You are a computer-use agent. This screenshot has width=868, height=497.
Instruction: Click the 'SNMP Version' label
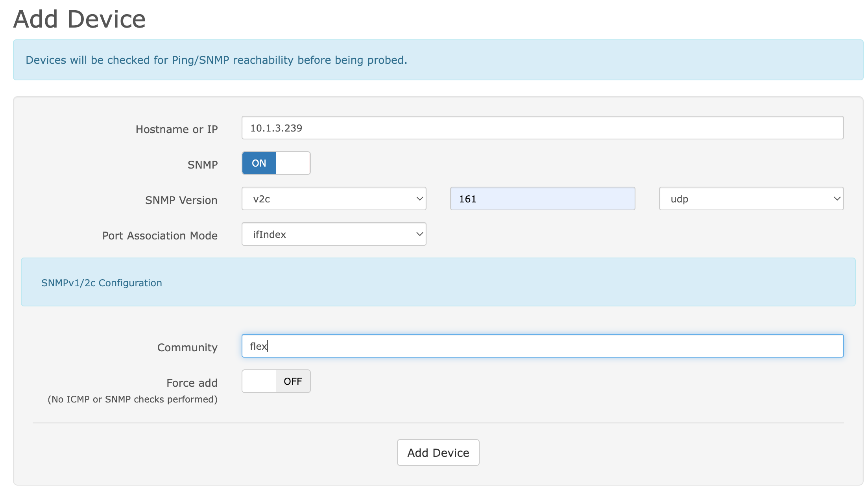181,200
